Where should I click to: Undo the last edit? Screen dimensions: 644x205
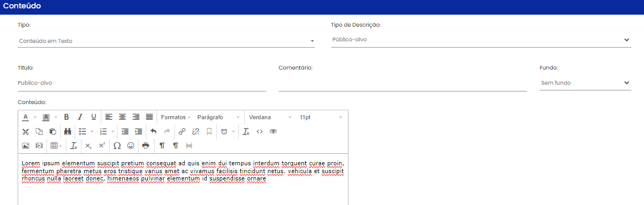[154, 131]
